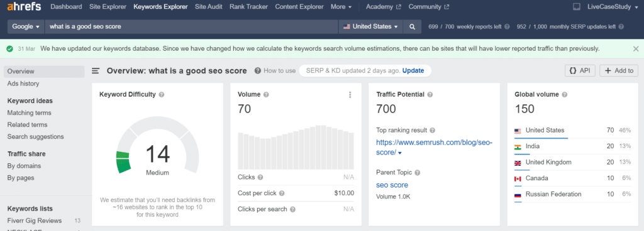Open Community external link
Image resolution: width=644 pixels, height=231 pixels.
click(428, 6)
